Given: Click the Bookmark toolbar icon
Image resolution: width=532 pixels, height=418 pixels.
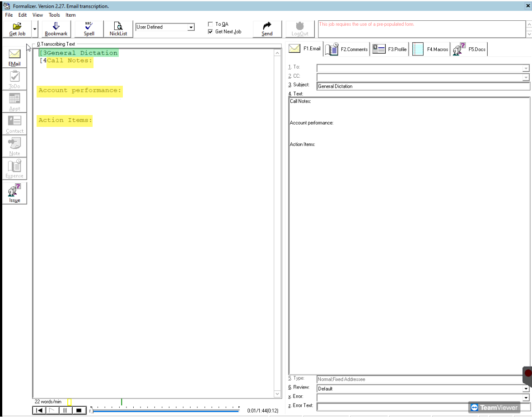Looking at the screenshot, I should pos(56,27).
